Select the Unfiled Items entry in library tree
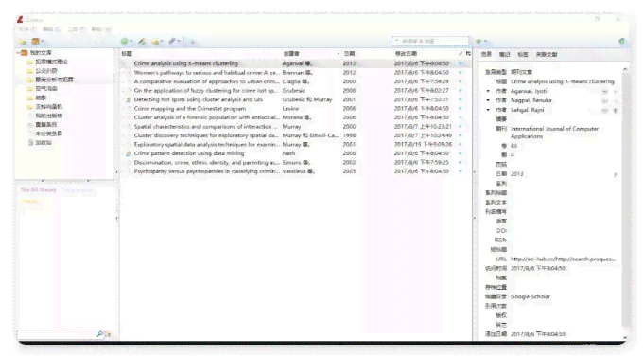This screenshot has height=357, width=644. point(49,134)
